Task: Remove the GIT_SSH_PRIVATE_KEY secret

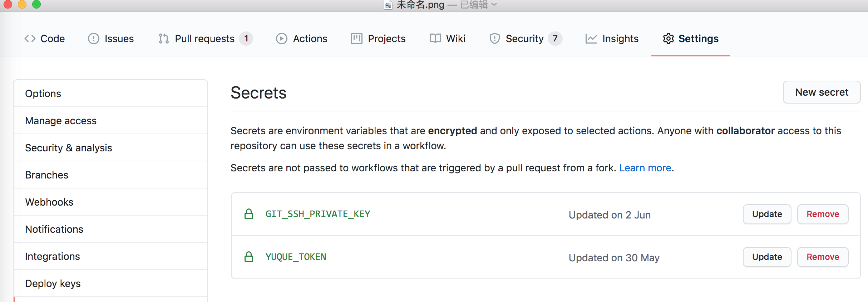Action: pos(823,214)
